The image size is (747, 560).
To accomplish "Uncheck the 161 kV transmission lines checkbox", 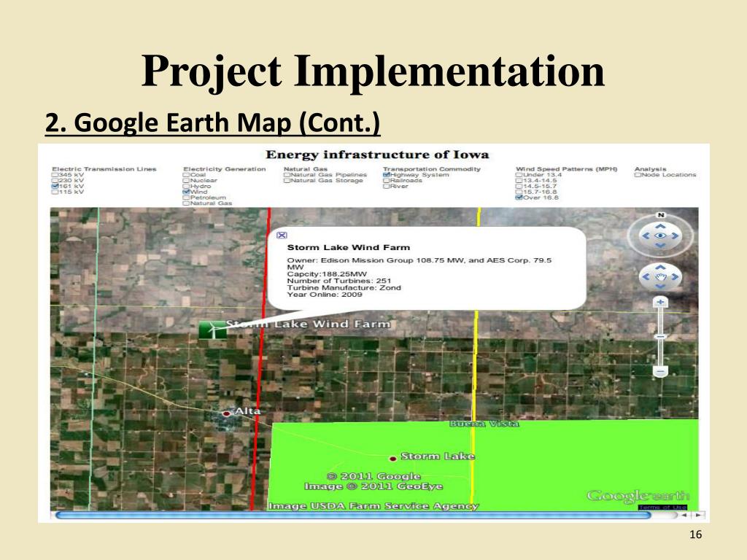I will click(x=55, y=186).
